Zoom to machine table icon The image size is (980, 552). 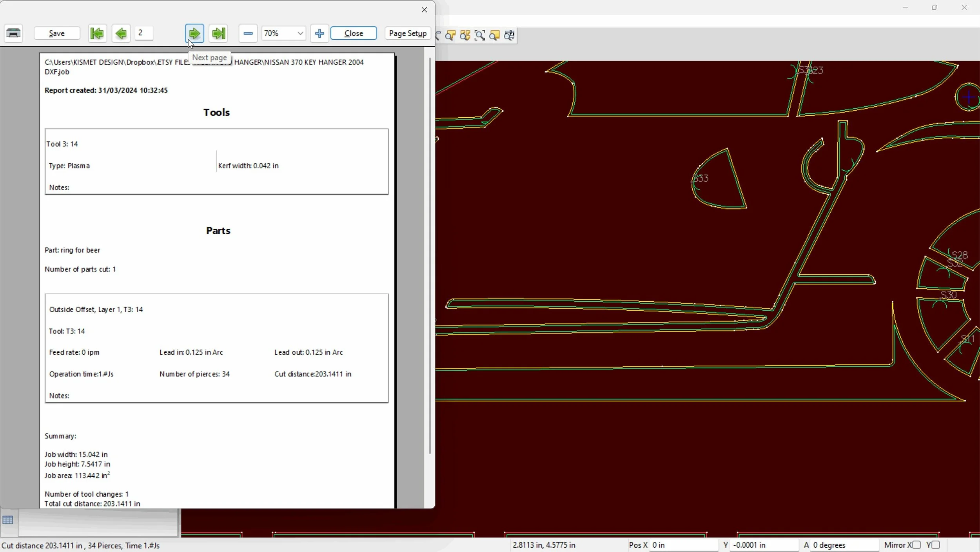tap(509, 36)
